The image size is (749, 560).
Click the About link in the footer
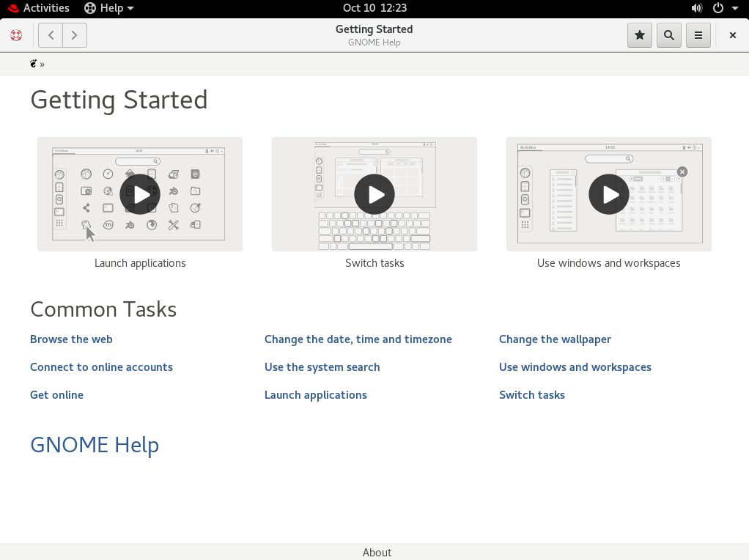pyautogui.click(x=377, y=553)
